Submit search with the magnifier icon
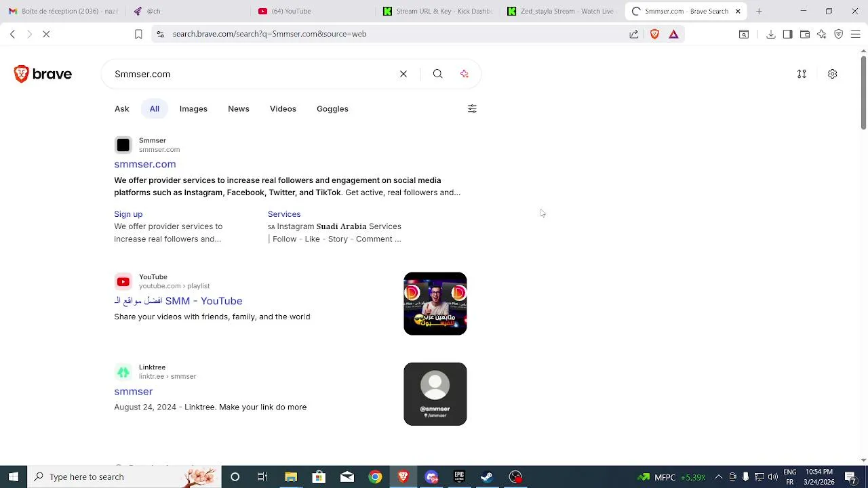Viewport: 868px width, 488px height. point(437,74)
